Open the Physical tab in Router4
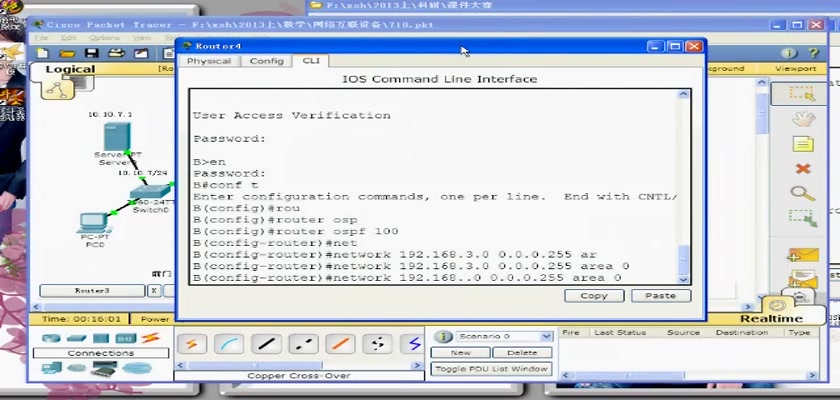Image resolution: width=840 pixels, height=400 pixels. (209, 61)
